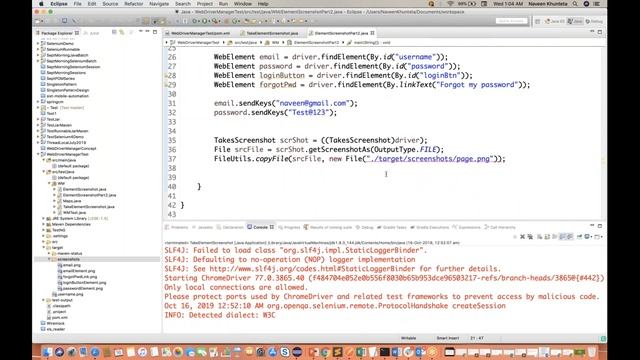The width and height of the screenshot is (640, 360).
Task: Open Spotlight search in macOS menu bar
Action: 575,4
